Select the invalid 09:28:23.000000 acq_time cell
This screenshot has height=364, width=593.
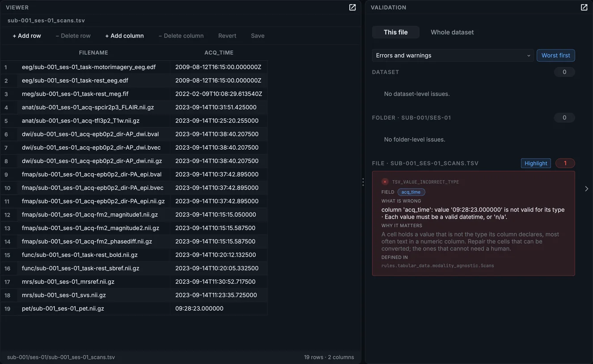coord(219,309)
